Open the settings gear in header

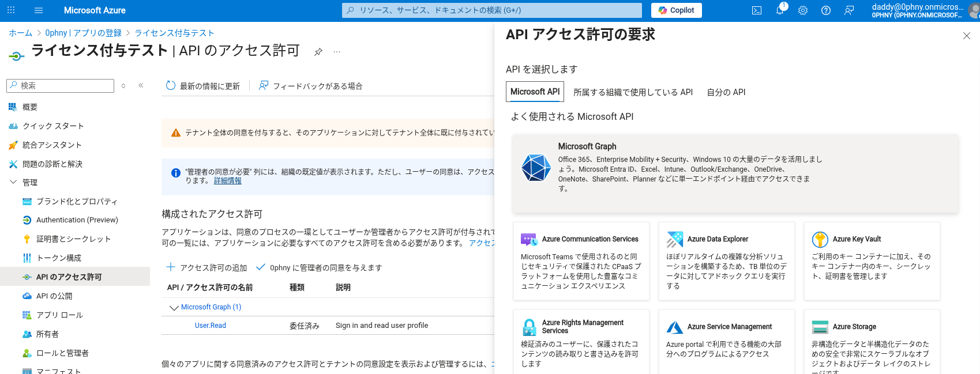pyautogui.click(x=803, y=10)
